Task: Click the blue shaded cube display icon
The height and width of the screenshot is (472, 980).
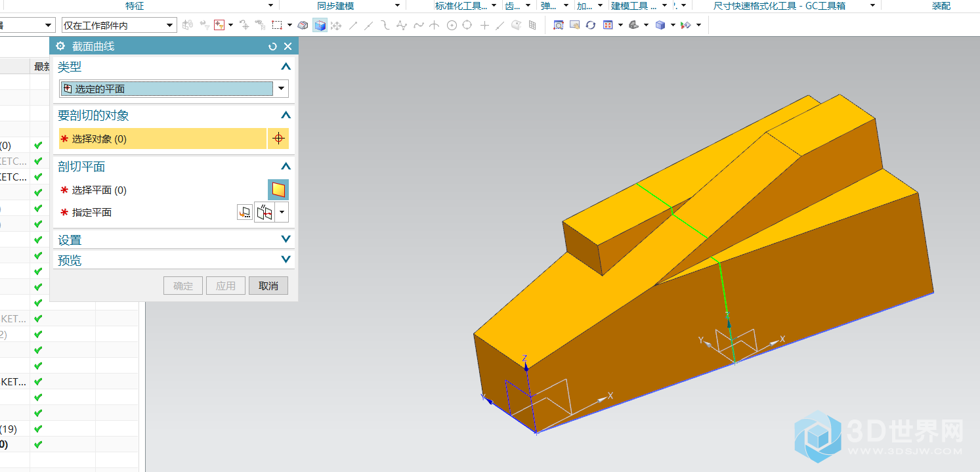Action: (660, 26)
